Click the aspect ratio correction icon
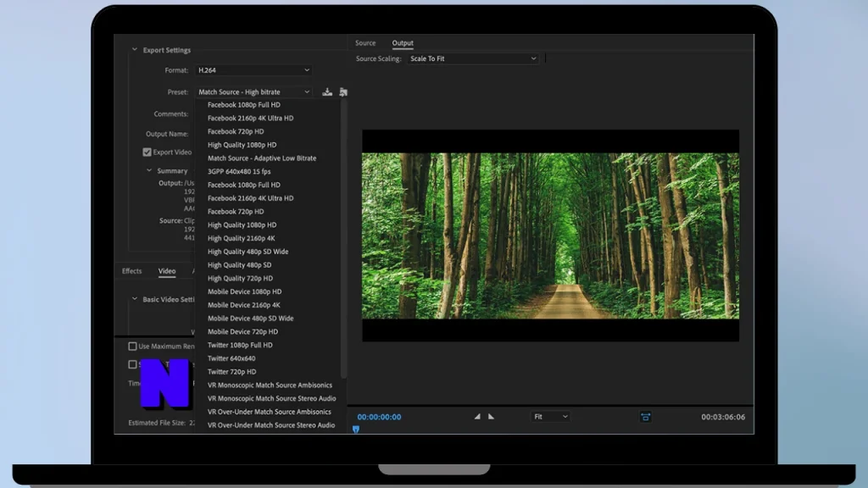 pos(645,417)
